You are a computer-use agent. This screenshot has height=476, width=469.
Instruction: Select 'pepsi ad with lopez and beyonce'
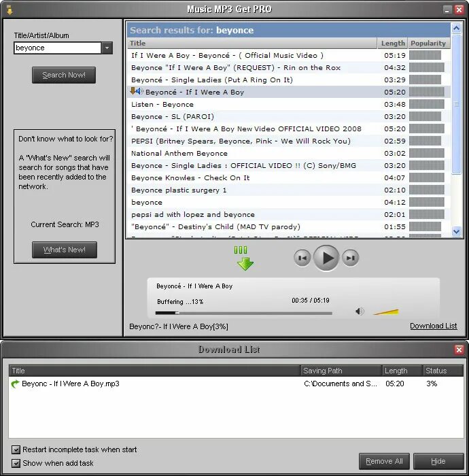click(288, 215)
